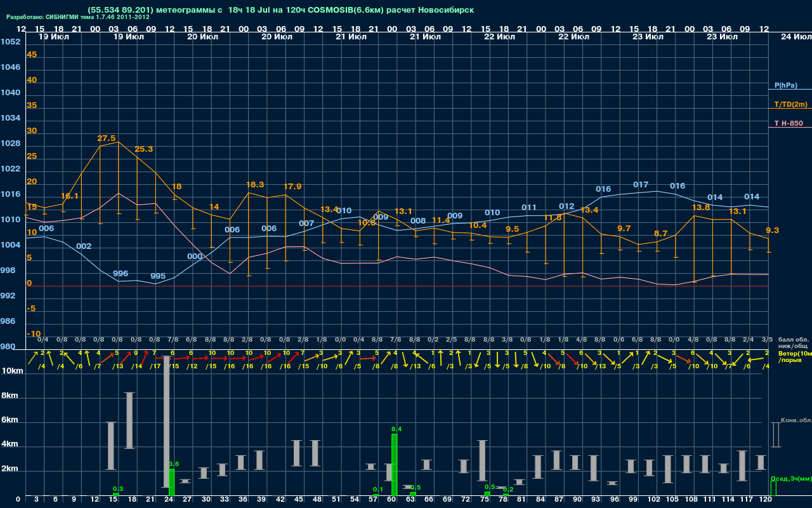The width and height of the screenshot is (812, 508).
Task: Click the 1052 pressure axis value
Action: (10, 42)
